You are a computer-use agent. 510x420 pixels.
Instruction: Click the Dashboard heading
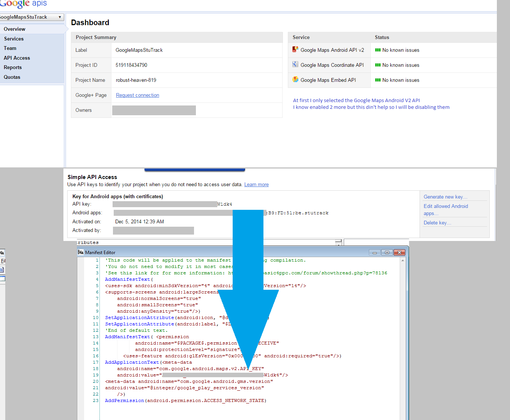pos(90,23)
